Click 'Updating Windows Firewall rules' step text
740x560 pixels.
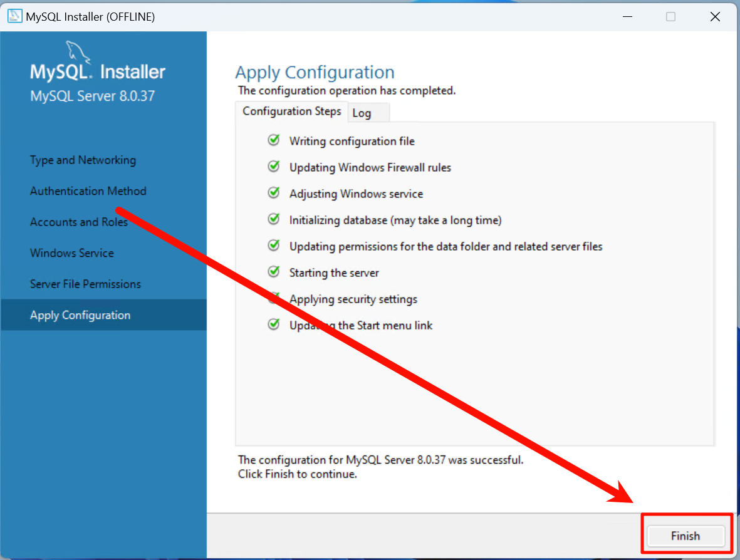pyautogui.click(x=370, y=167)
